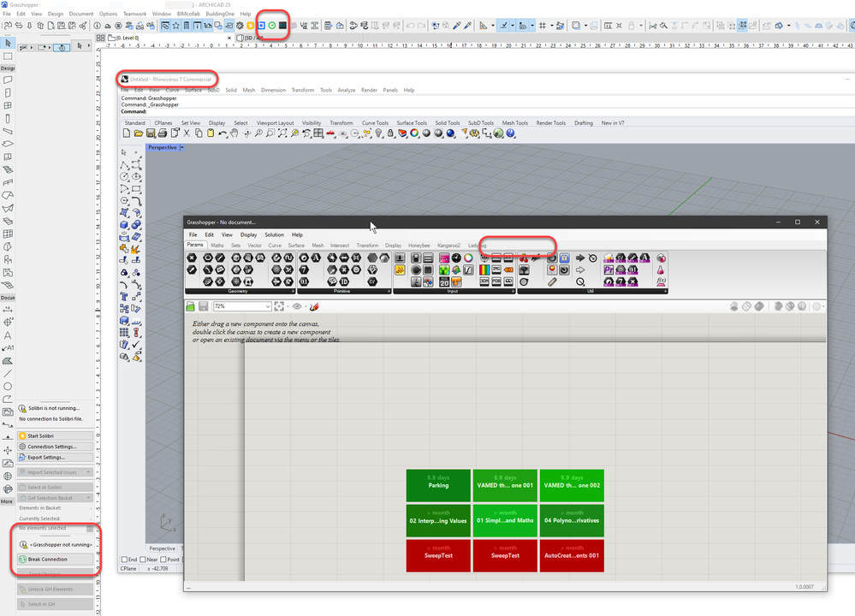The width and height of the screenshot is (855, 616).
Task: Switch to the Kangaroo2 tab in Grasshopper
Action: (448, 246)
